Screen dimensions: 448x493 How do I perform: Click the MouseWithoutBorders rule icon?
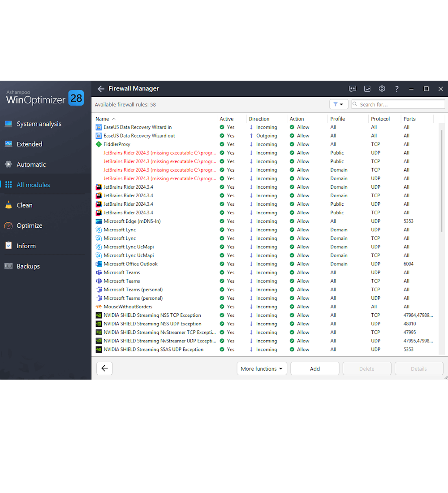click(x=99, y=307)
